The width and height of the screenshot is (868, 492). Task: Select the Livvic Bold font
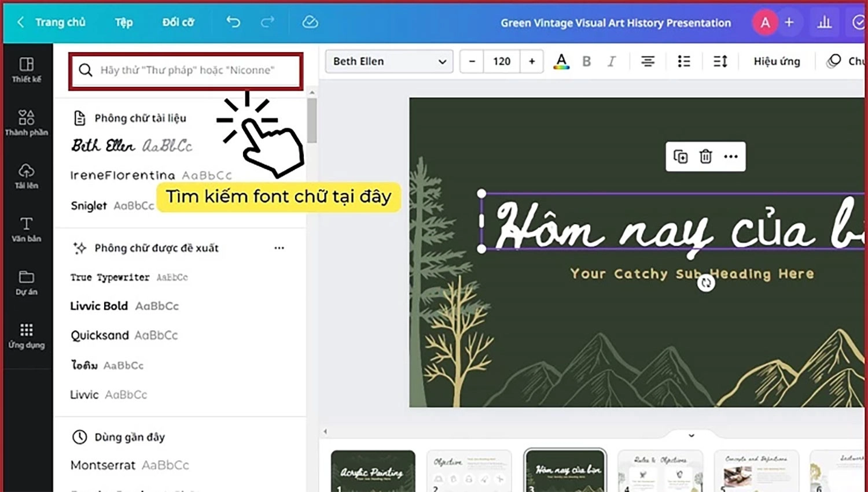(x=124, y=306)
